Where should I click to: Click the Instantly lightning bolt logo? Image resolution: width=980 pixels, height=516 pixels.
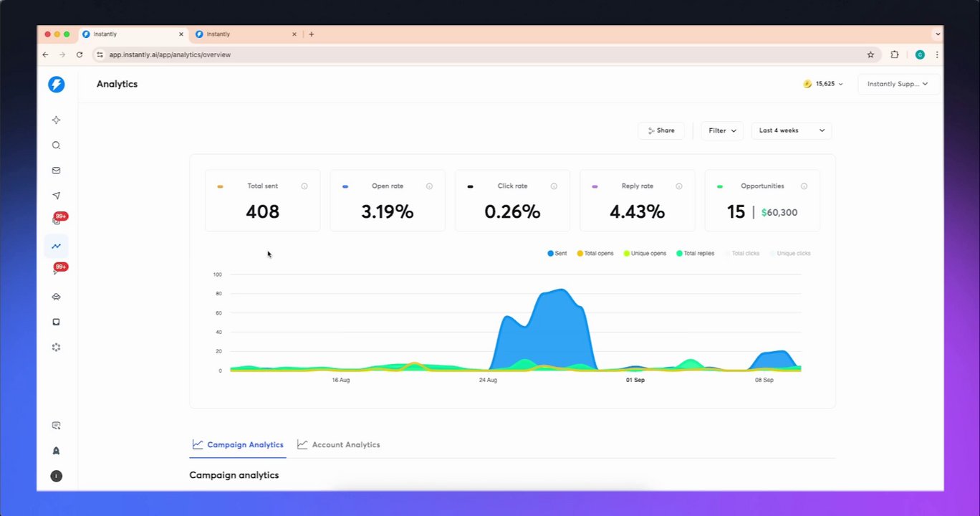point(56,85)
